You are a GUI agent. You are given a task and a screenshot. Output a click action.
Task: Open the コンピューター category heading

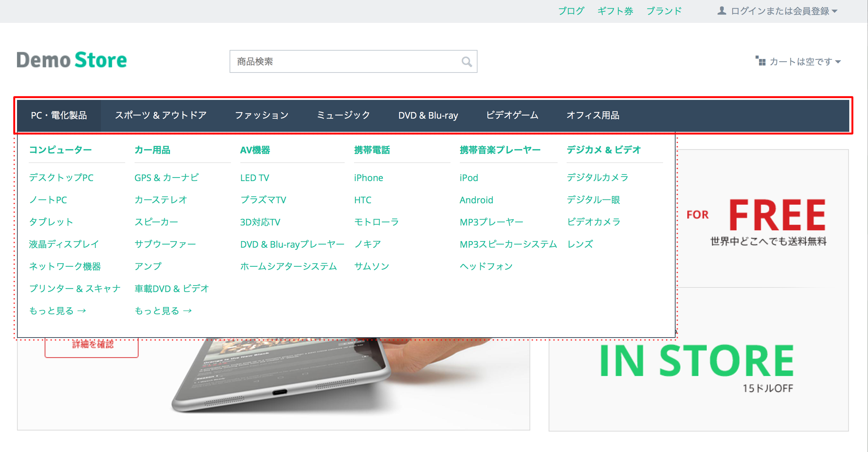click(60, 150)
